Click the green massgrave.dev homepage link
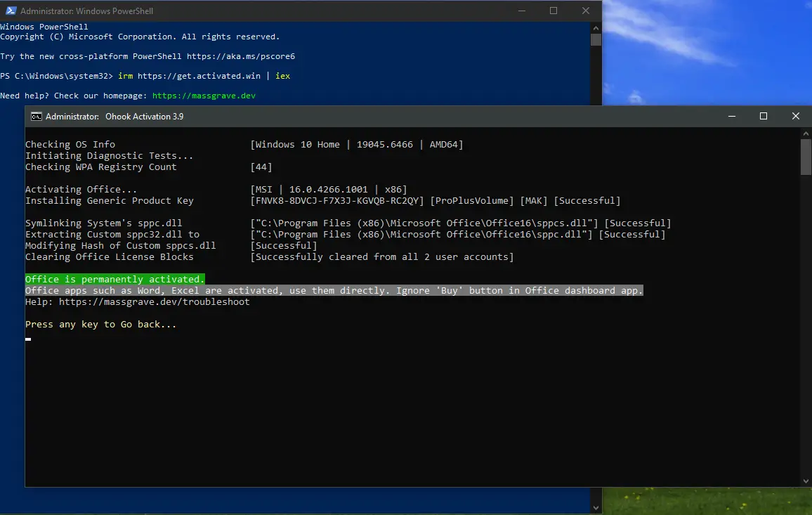Viewport: 812px width, 515px height. click(204, 96)
